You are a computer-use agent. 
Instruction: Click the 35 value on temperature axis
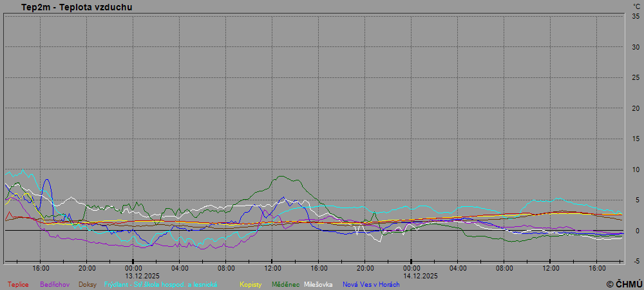click(635, 16)
